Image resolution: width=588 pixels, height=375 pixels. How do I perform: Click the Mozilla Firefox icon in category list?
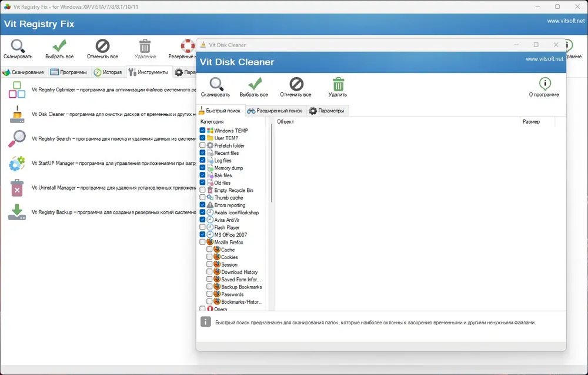pos(210,242)
